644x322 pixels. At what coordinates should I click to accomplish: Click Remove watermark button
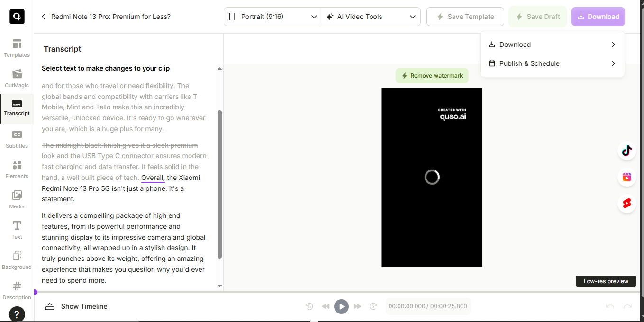pyautogui.click(x=432, y=76)
